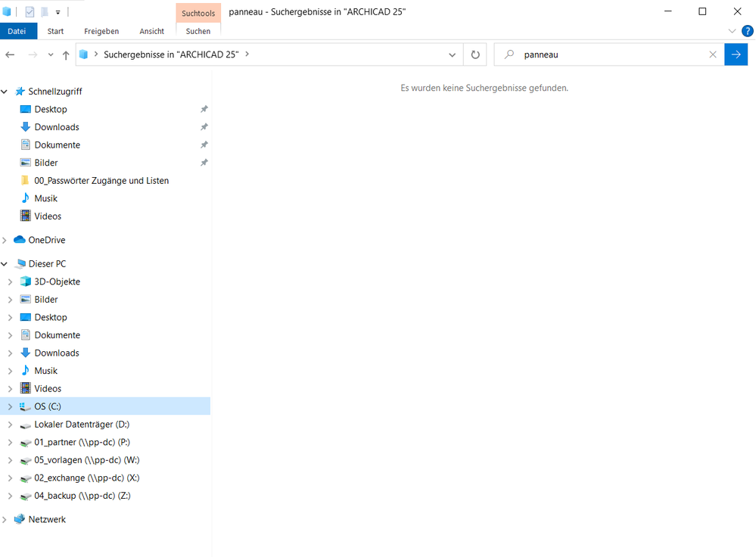Viewport: 756px width, 557px height.
Task: Open Bilder under Schnellzugriff
Action: (x=46, y=163)
